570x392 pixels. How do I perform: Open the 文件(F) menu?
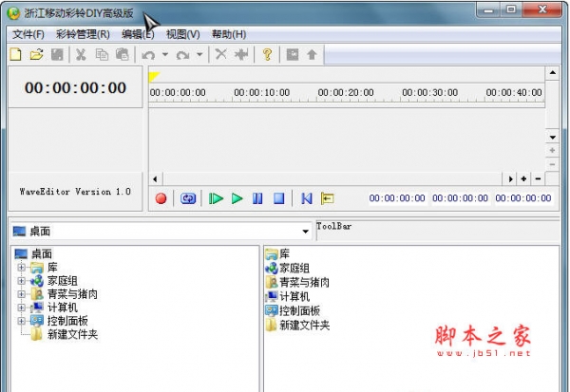click(28, 34)
